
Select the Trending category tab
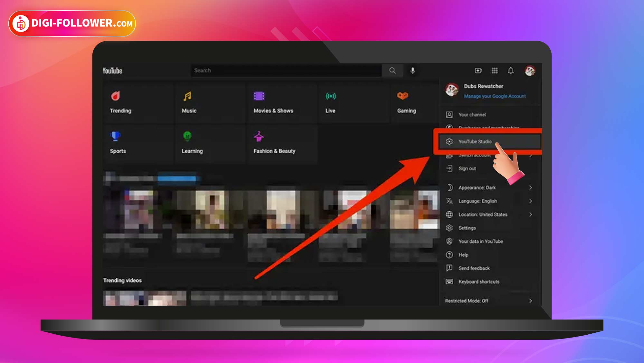(121, 102)
